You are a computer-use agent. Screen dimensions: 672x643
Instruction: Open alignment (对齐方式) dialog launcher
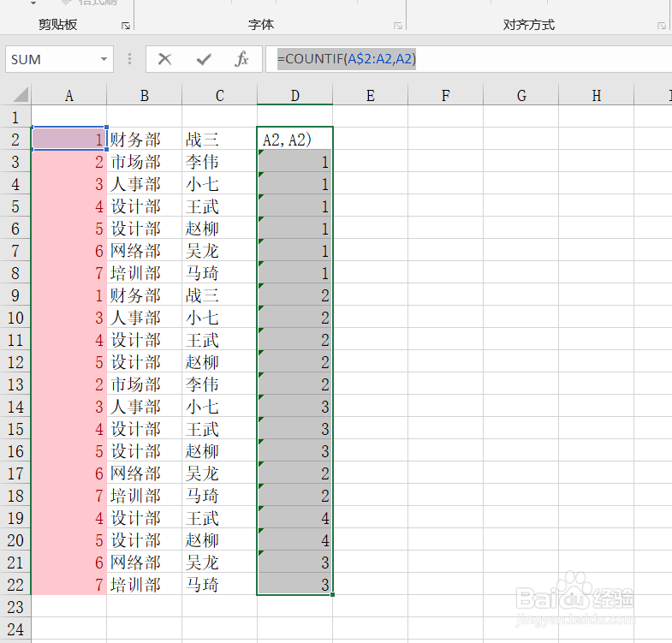(662, 26)
